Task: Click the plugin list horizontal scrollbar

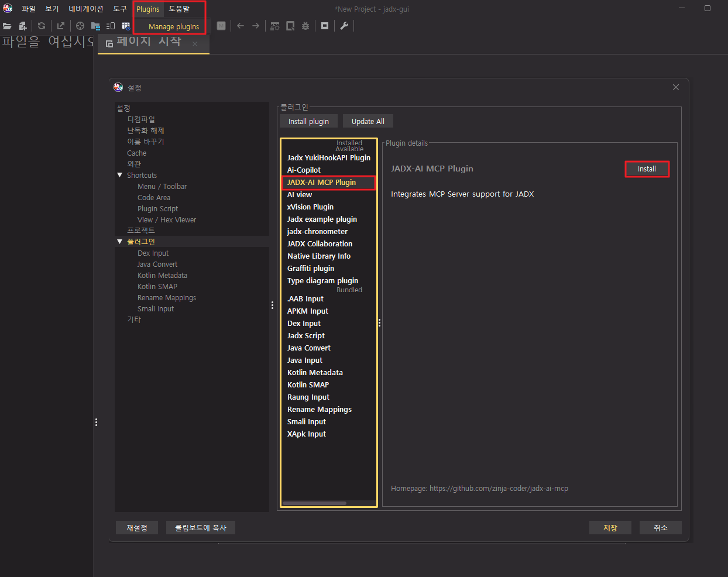Action: point(314,503)
